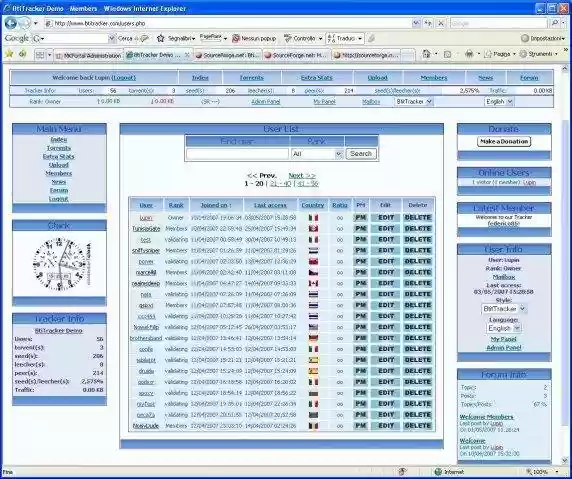Viewport: 572px width, 479px height.
Task: Click the Stop (X) icon beside the address bar
Action: [441, 23]
